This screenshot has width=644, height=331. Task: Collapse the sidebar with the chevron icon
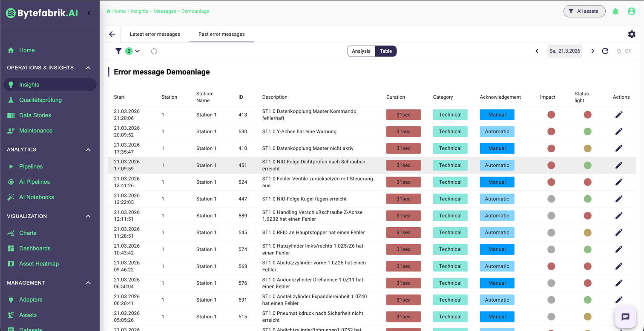point(89,13)
